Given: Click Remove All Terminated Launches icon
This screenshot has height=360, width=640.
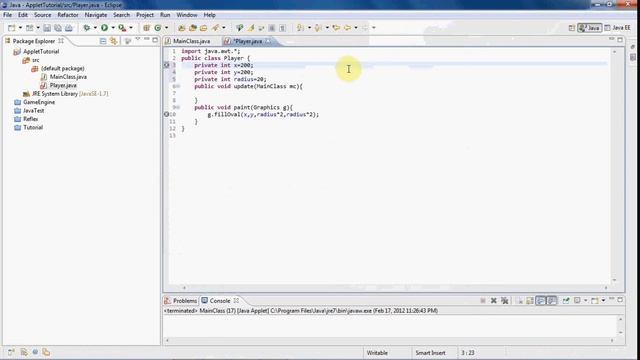Looking at the screenshot, I should click(505, 301).
